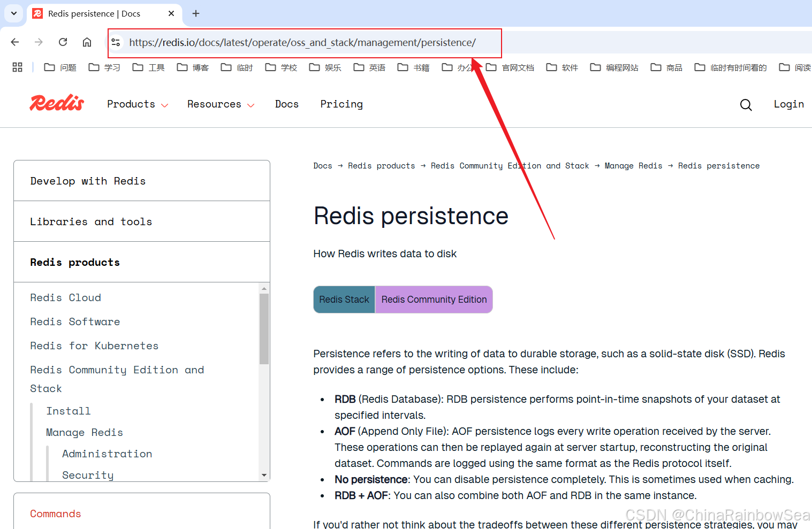This screenshot has height=529, width=812.
Task: Open the Pricing menu item
Action: coord(342,104)
